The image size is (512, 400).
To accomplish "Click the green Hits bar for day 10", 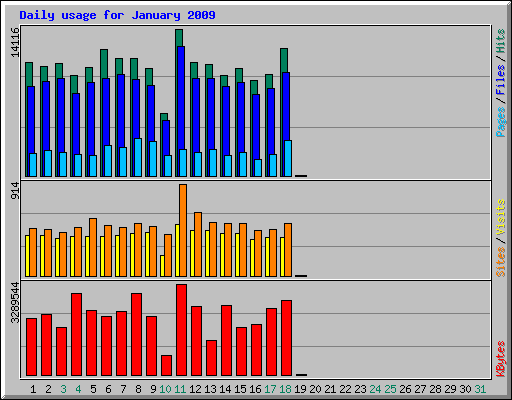I will [164, 117].
